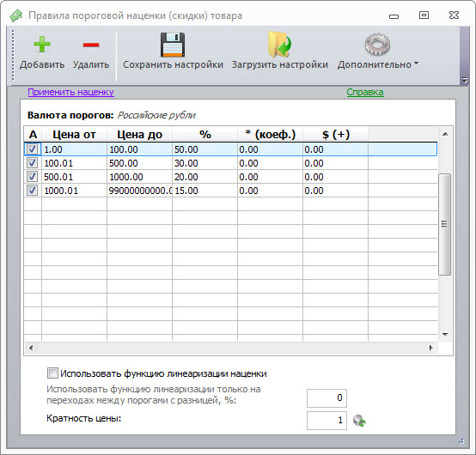Enable Использовать функцию линеаризации наценки checkbox
The width and height of the screenshot is (476, 455).
tap(52, 373)
